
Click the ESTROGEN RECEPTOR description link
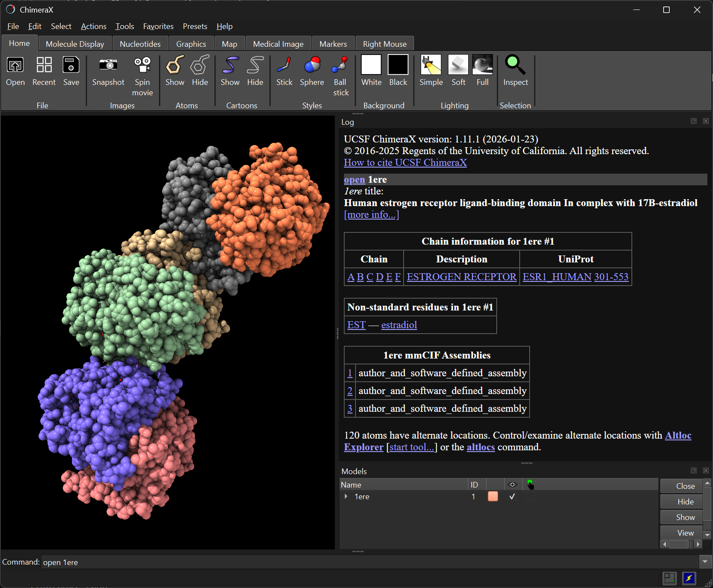pos(461,277)
